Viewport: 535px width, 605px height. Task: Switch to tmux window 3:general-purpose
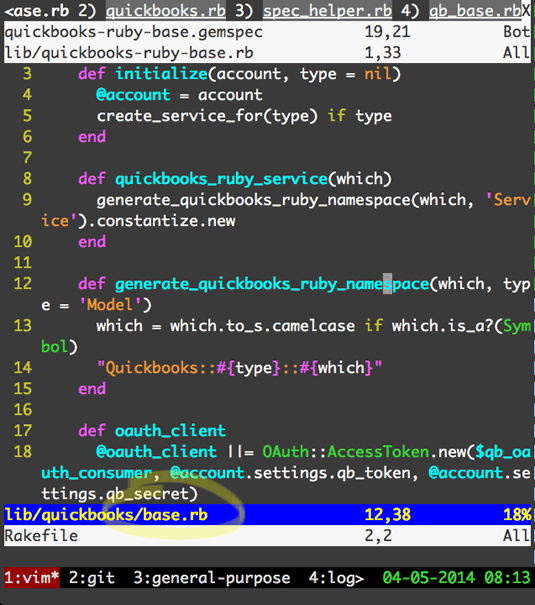(x=212, y=578)
